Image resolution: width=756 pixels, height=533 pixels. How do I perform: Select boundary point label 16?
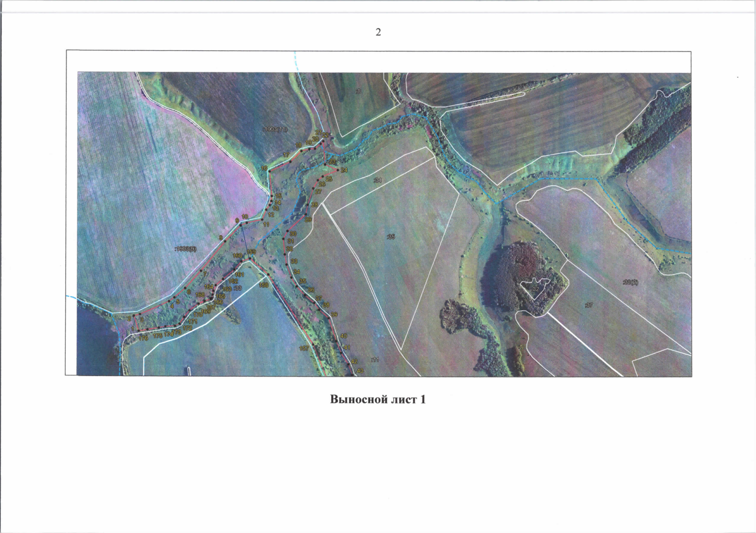pos(264,168)
